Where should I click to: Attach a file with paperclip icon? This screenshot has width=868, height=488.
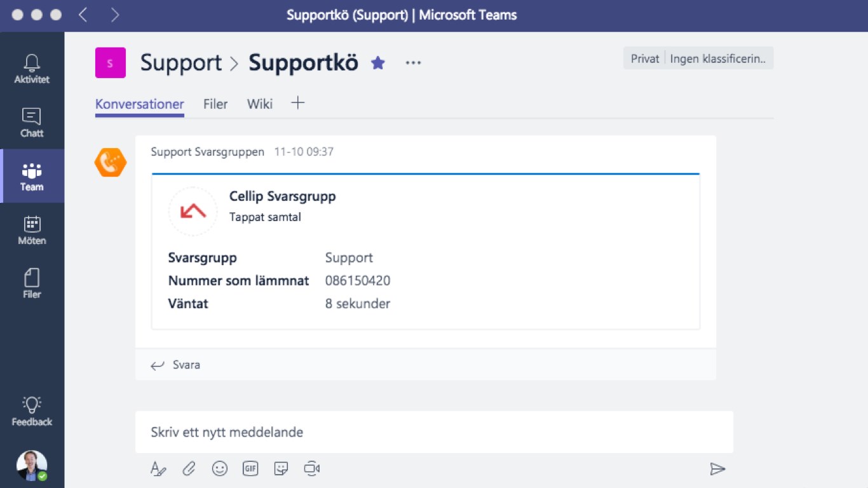click(x=189, y=469)
